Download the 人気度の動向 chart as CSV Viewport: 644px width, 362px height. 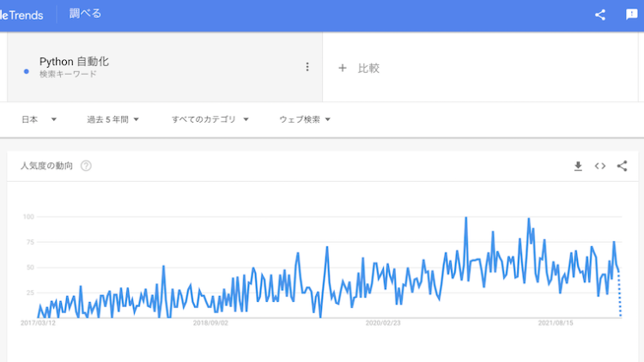[x=578, y=166]
